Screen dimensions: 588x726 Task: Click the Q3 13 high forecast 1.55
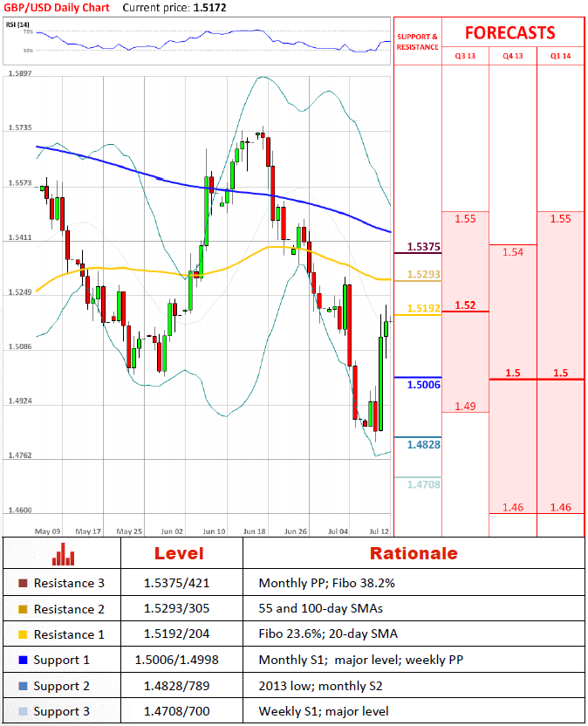(465, 218)
